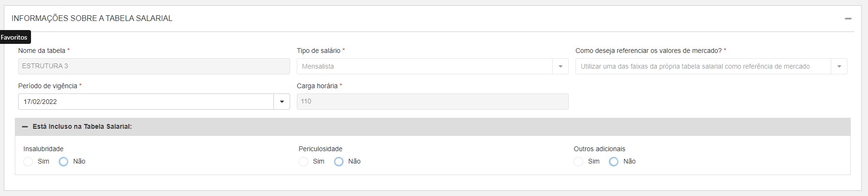This screenshot has height=196, width=868.
Task: Collapse the Está Incluso na Tabela Salarial section
Action: (25, 127)
